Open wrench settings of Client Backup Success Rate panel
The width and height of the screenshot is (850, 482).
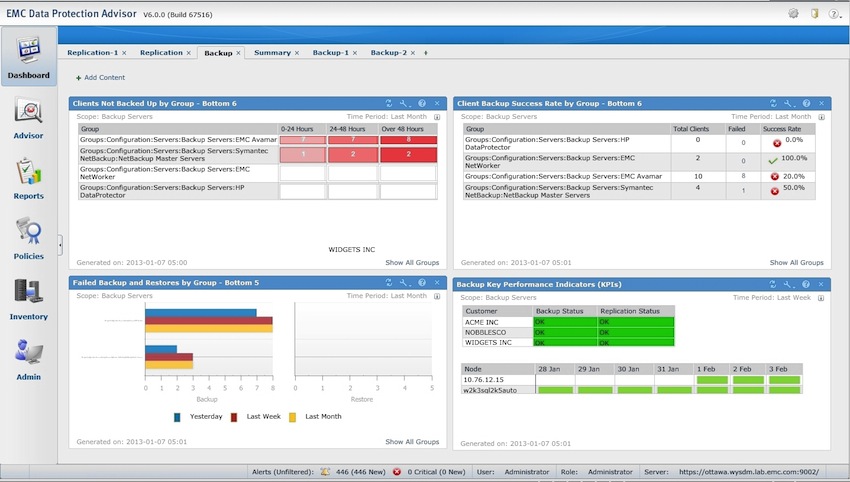click(x=789, y=103)
